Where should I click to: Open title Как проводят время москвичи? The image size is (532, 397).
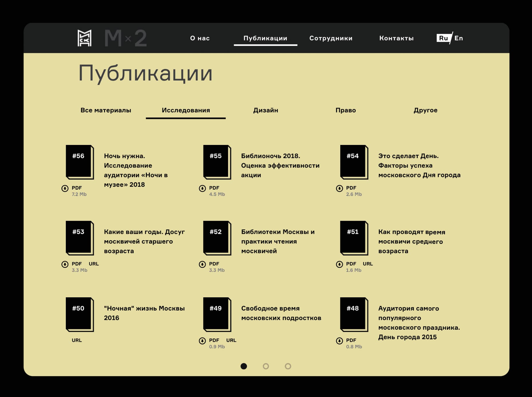tap(412, 241)
